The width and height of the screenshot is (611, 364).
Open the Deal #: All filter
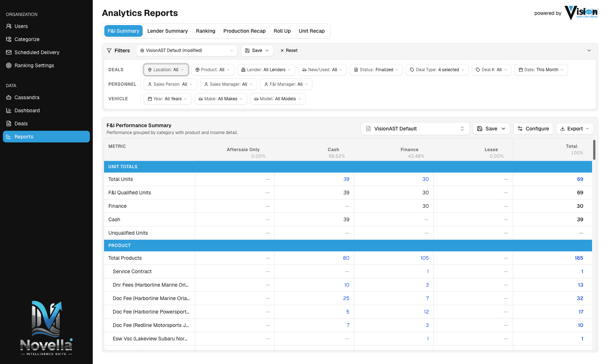tap(492, 70)
